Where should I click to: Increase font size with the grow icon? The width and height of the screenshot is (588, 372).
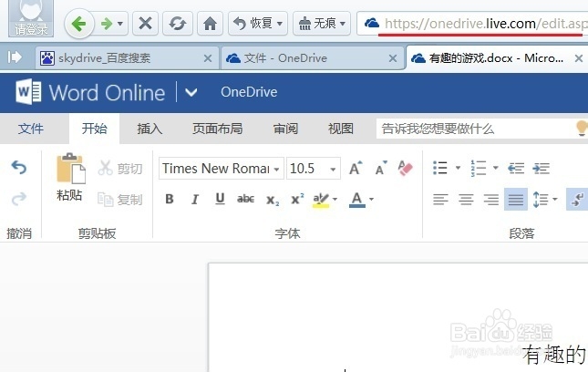pyautogui.click(x=356, y=169)
